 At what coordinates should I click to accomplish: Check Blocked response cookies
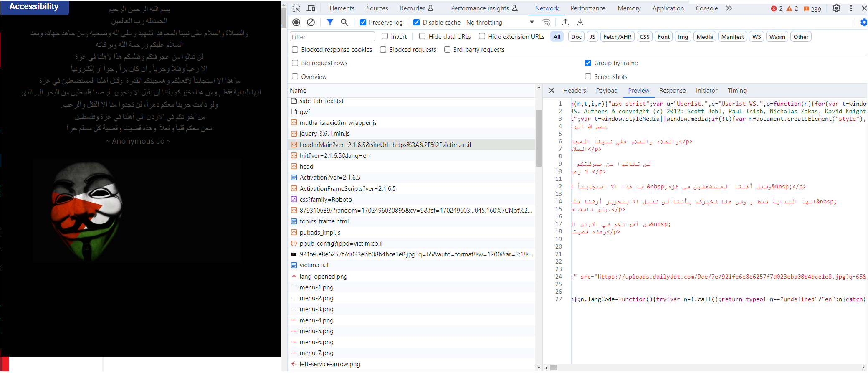tap(295, 50)
